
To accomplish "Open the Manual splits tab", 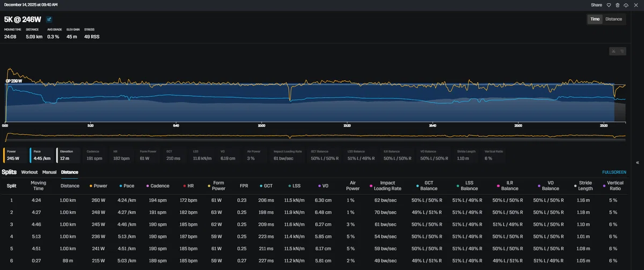I will coord(49,172).
